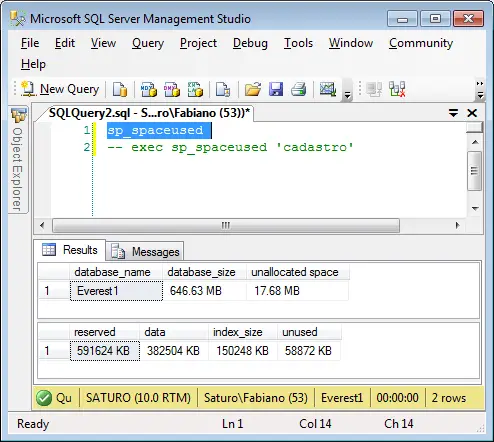Start an Analysis Services DMX query
The height and width of the screenshot is (442, 494).
(x=172, y=89)
